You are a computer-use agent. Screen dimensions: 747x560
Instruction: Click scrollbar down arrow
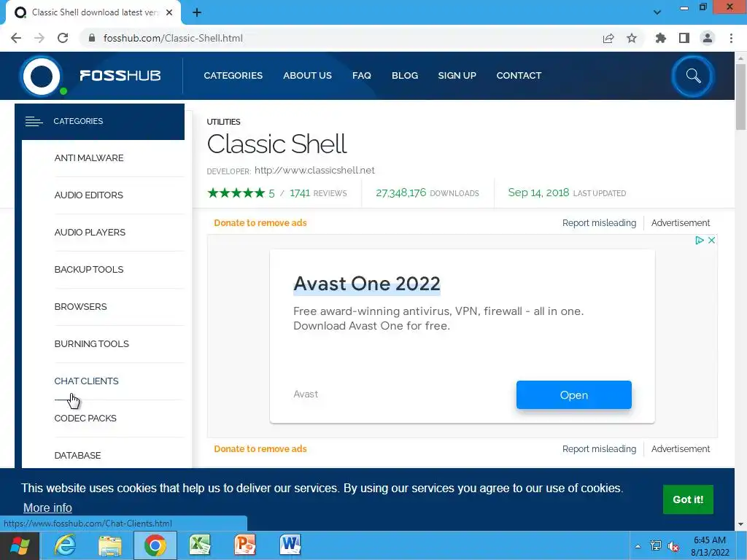pyautogui.click(x=740, y=525)
